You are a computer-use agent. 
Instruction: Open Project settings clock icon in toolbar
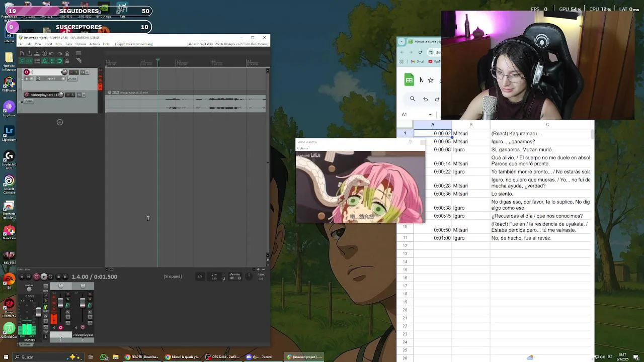(x=44, y=53)
